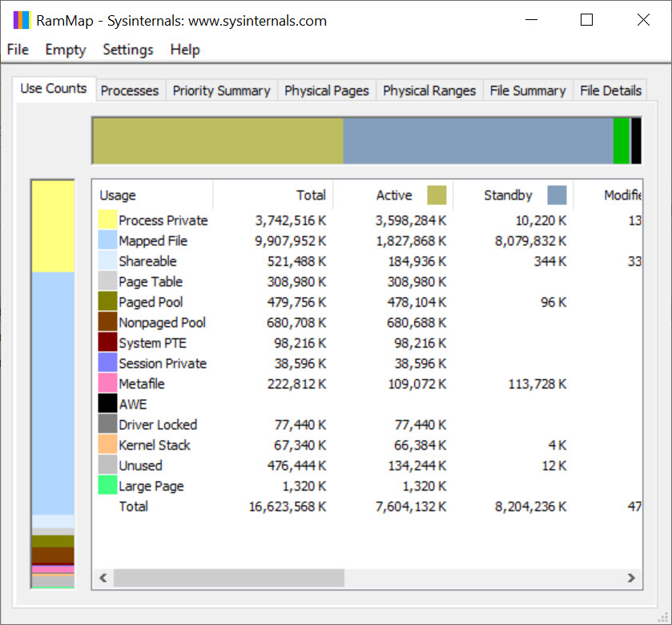672x625 pixels.
Task: Click the horizontal scrollbar right arrow
Action: point(631,578)
